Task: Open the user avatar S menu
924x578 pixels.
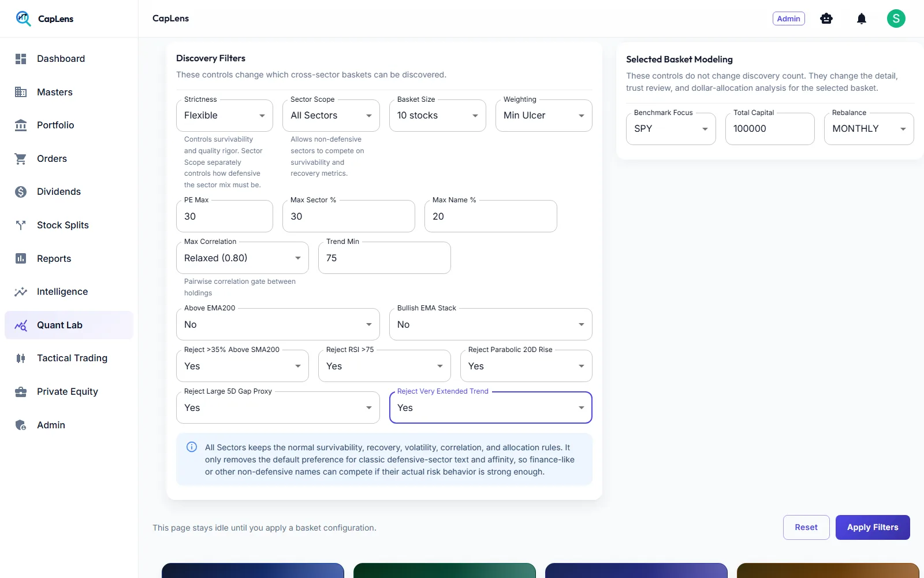Action: tap(896, 18)
